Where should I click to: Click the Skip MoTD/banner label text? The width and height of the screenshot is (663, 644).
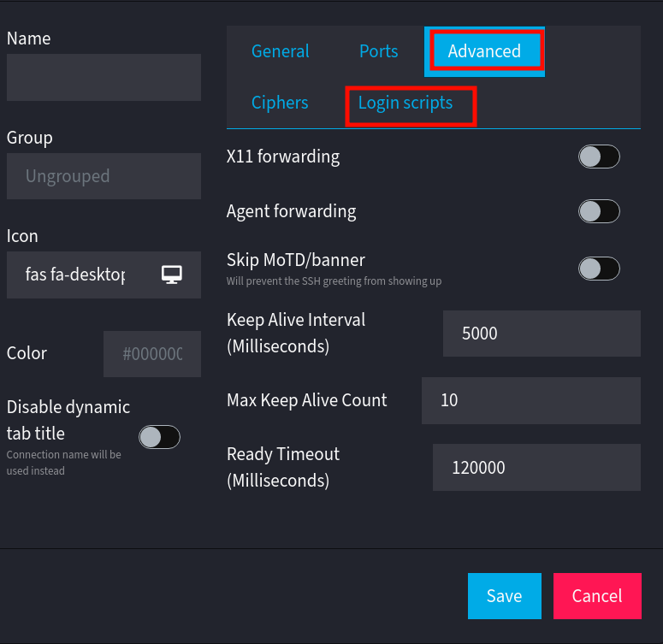click(x=296, y=259)
